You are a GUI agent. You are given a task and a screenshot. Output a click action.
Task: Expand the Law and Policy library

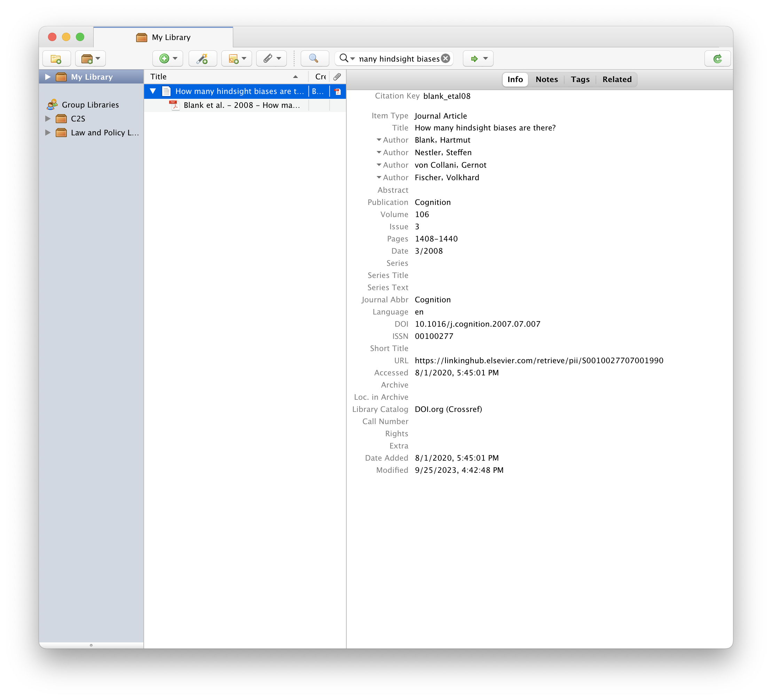pos(48,133)
